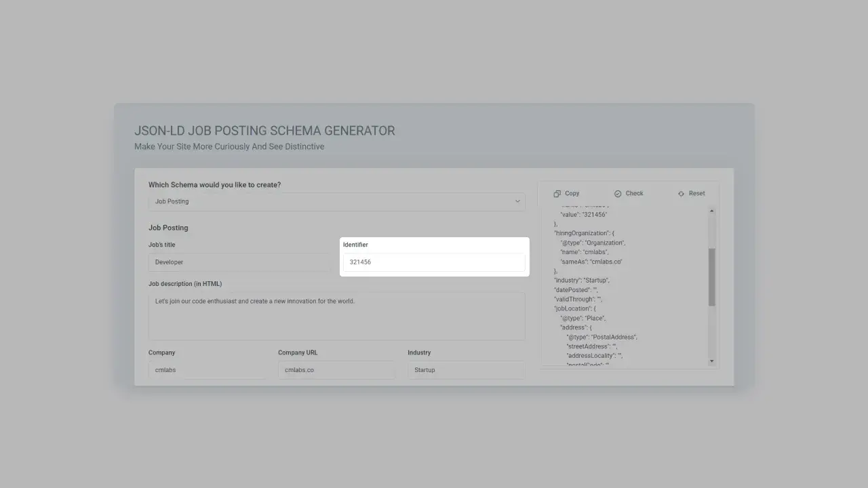The width and height of the screenshot is (868, 488).
Task: Open the schema type dropdown showing Job Posting
Action: click(336, 201)
